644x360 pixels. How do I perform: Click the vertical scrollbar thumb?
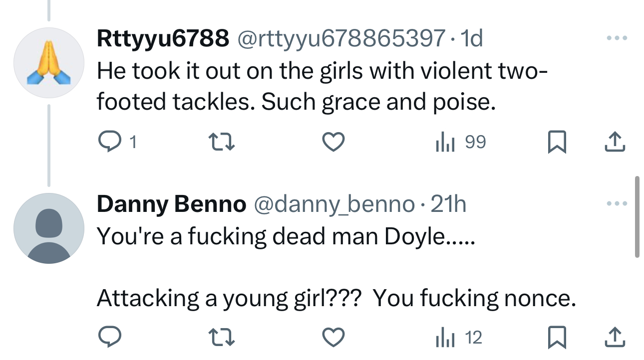click(637, 217)
